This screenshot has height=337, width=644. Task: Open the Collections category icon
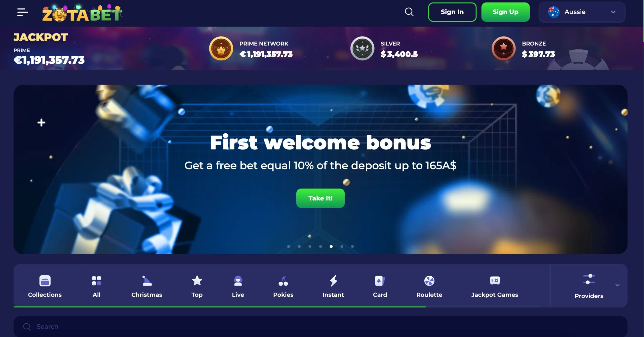pyautogui.click(x=45, y=281)
